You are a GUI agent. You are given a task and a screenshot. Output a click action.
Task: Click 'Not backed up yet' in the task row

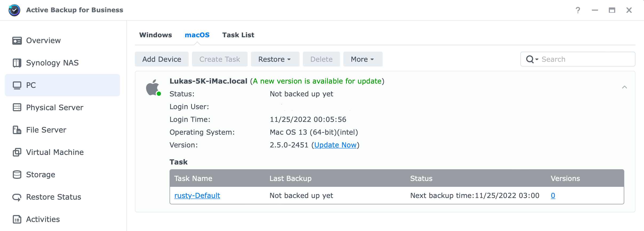tap(301, 196)
